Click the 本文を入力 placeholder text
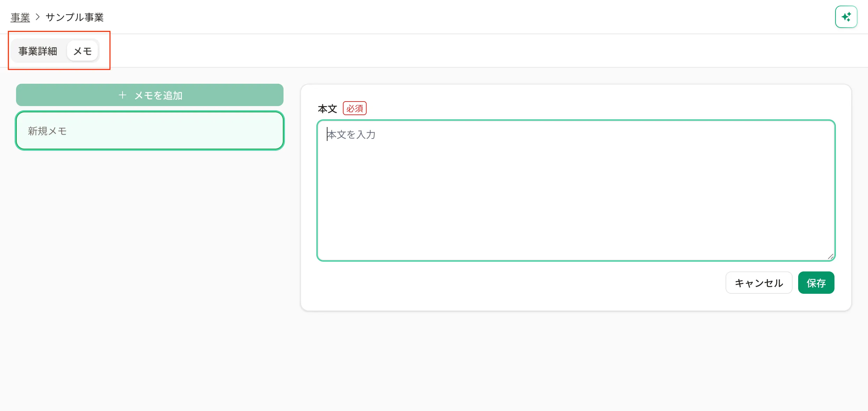868x411 pixels. click(351, 134)
